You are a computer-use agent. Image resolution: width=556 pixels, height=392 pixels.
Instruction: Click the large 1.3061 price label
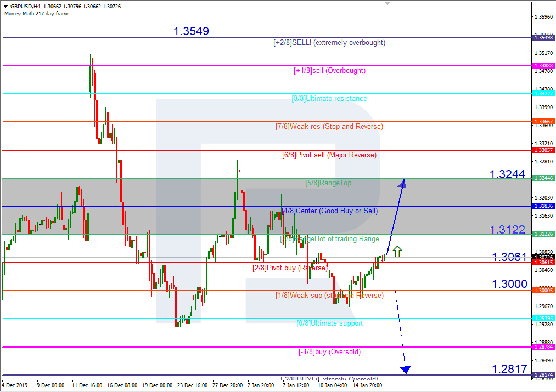509,257
